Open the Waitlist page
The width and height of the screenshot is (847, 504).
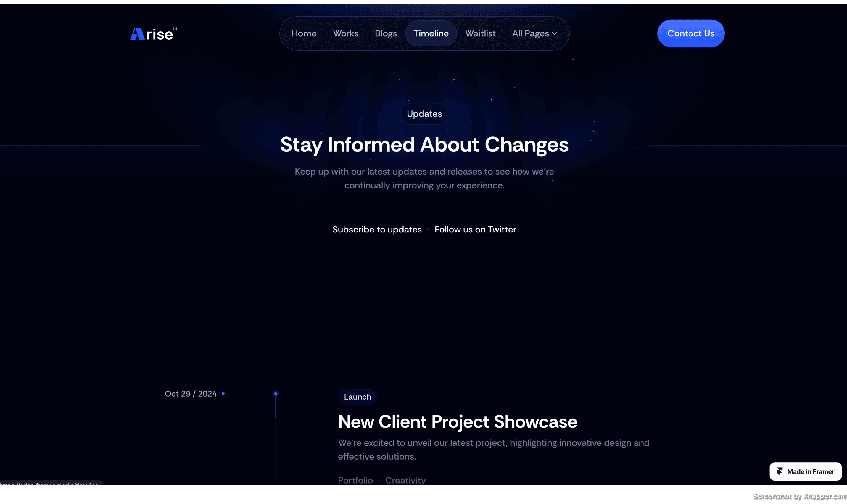(x=480, y=34)
